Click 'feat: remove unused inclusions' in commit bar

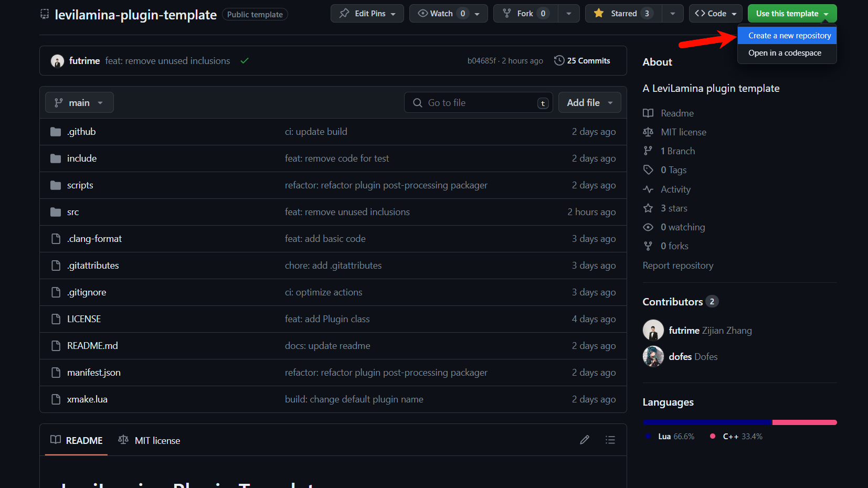click(167, 61)
